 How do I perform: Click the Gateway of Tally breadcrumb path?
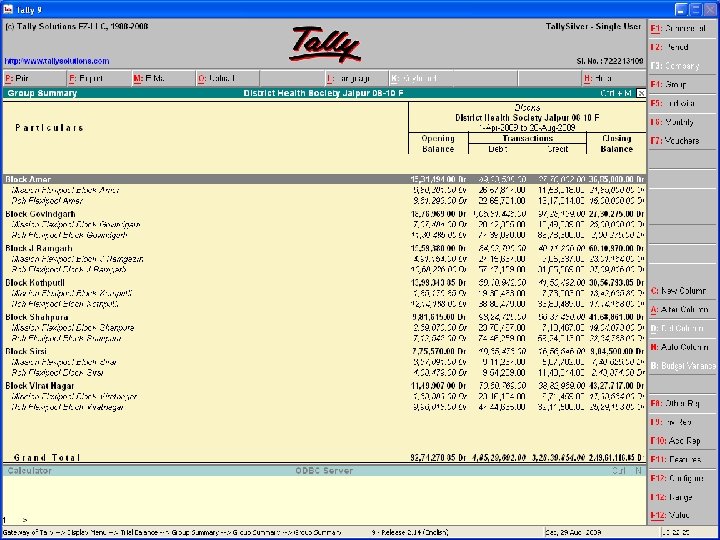(x=172, y=533)
